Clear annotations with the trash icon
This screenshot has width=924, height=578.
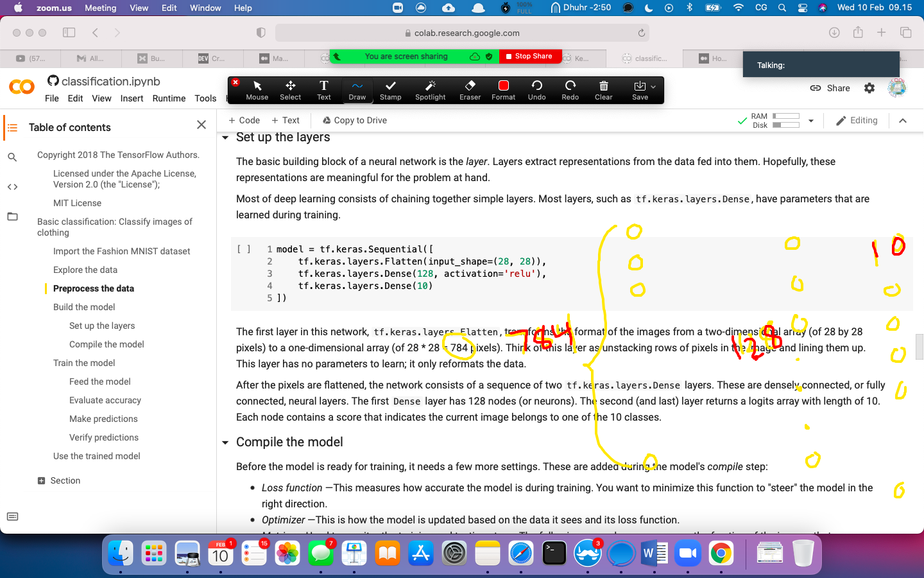pos(603,90)
